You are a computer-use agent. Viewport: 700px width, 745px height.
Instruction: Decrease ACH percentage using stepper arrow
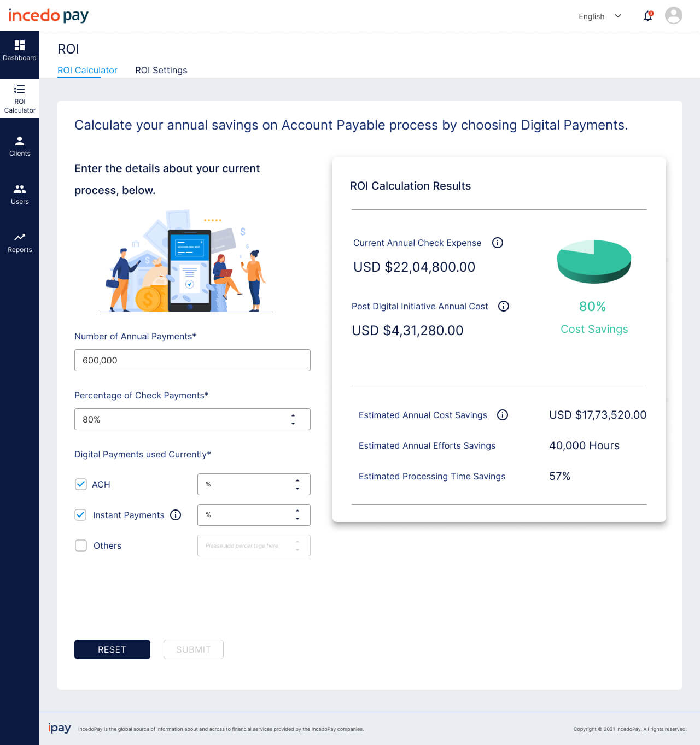point(297,488)
